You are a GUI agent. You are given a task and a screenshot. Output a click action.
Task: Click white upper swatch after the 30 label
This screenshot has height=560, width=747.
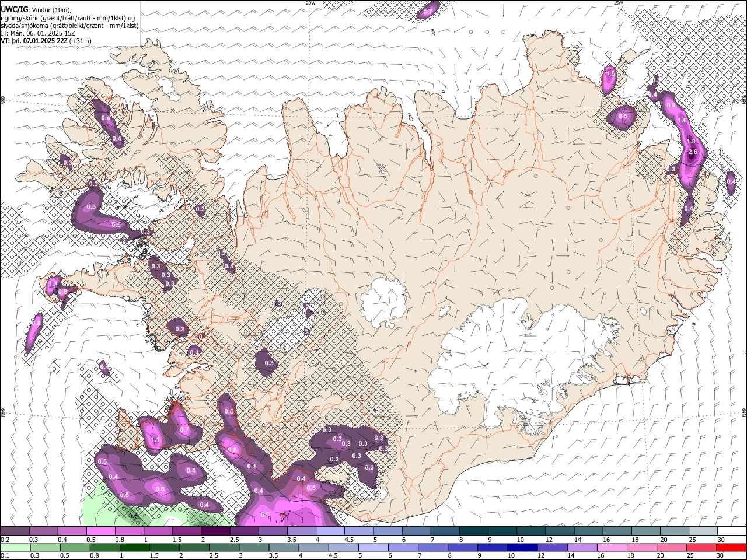pyautogui.click(x=731, y=531)
